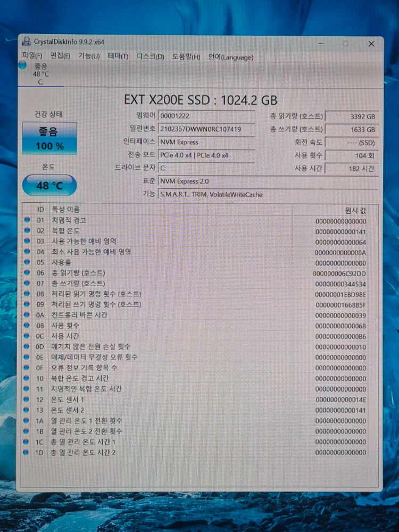Screen dimensions: 399x532
Task: Select the 컨트롤러 바쁜 시간 attribute name
Action: pos(79,315)
